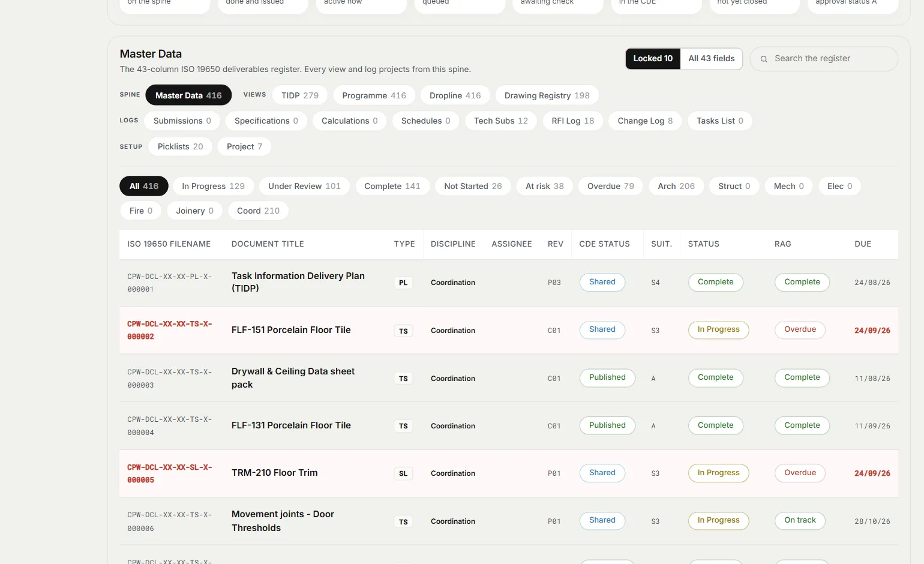Filter by All 416 records
924x564 pixels.
(144, 186)
